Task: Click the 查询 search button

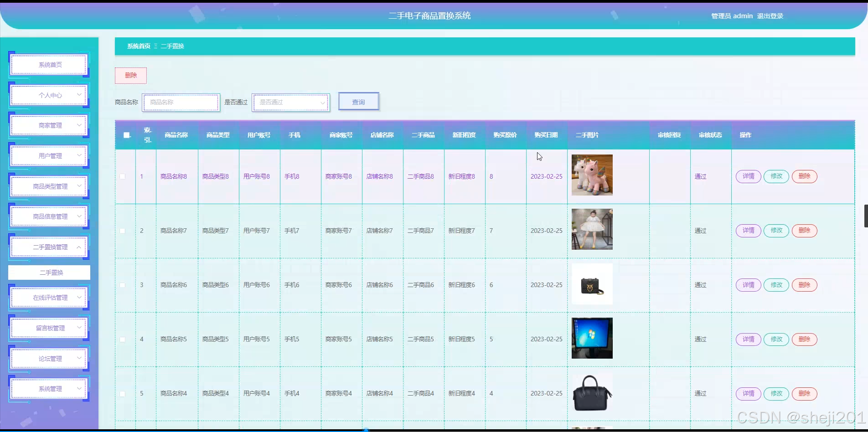Action: (x=358, y=101)
